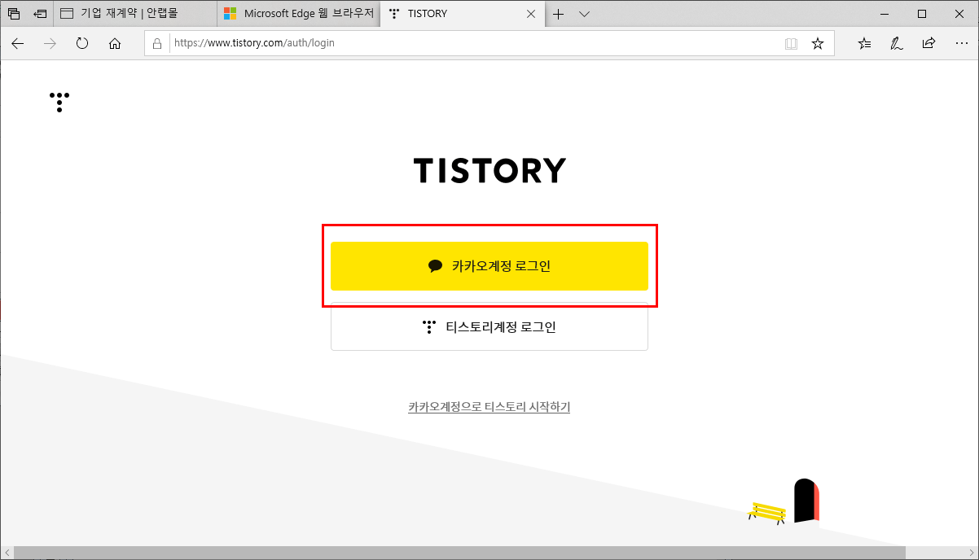Screen dimensions: 979x560
Task: Open favorites hub star-list icon
Action: [864, 43]
